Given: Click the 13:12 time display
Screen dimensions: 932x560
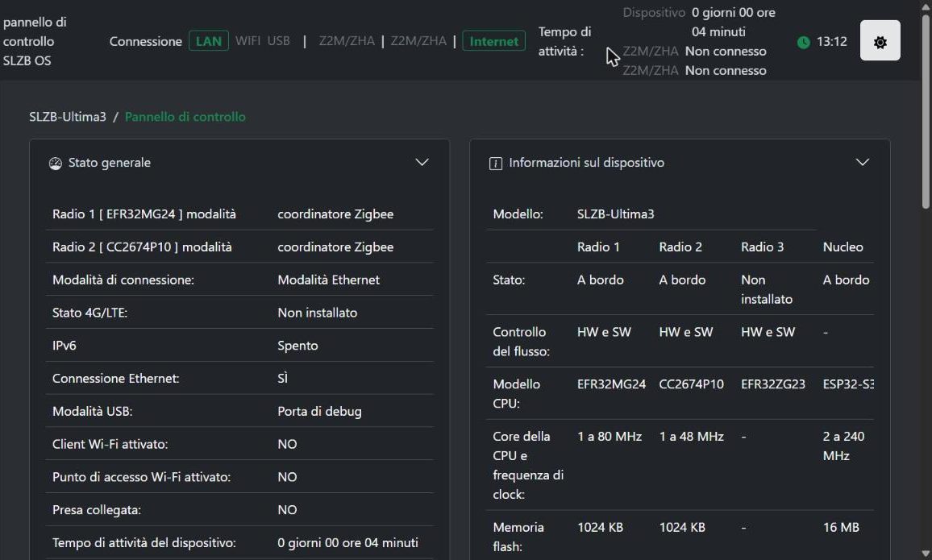Looking at the screenshot, I should (x=831, y=42).
